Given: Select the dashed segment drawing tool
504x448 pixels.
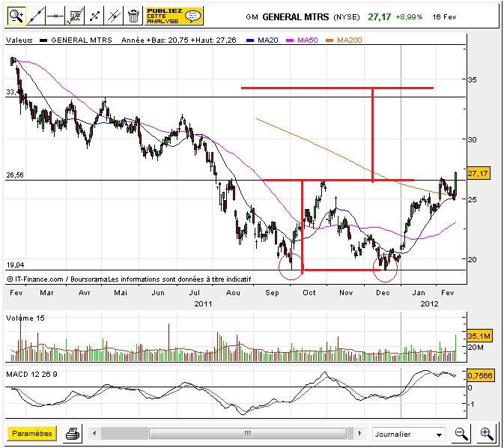Looking at the screenshot, I should (94, 16).
